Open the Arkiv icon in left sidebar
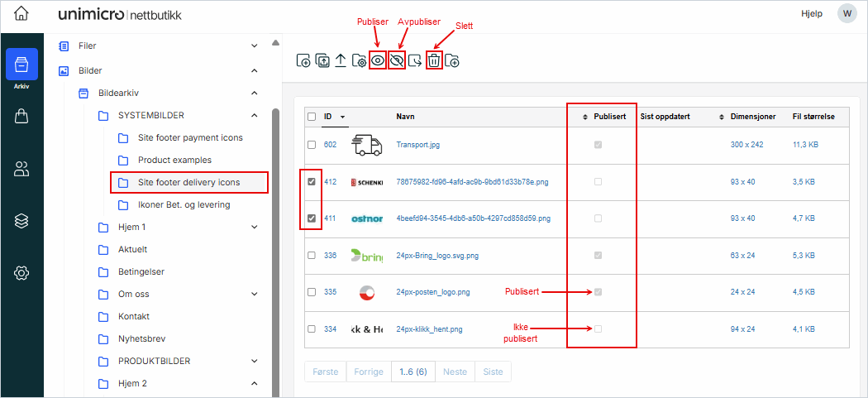 (x=21, y=65)
